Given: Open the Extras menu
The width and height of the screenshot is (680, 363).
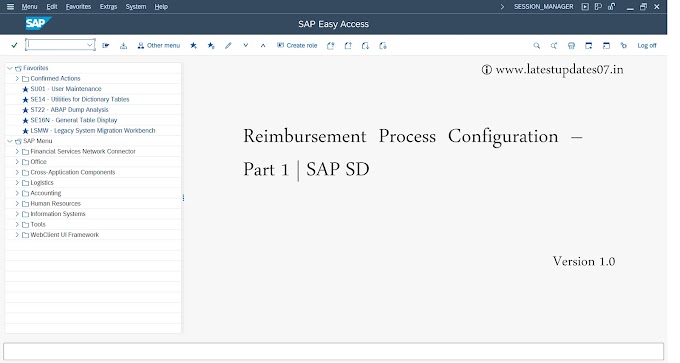Looking at the screenshot, I should point(108,7).
